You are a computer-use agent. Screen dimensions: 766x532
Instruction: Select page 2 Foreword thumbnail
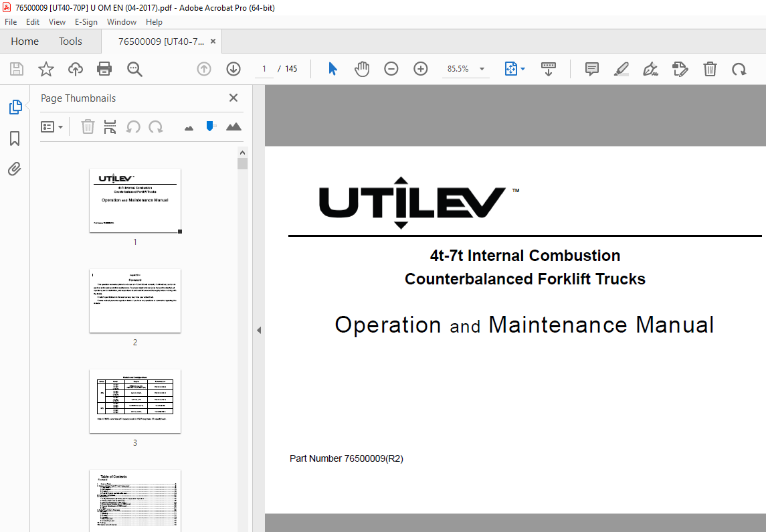[x=135, y=301]
